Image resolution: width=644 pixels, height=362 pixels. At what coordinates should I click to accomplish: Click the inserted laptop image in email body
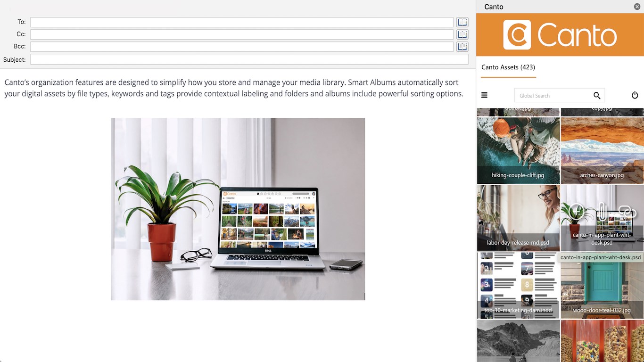pyautogui.click(x=238, y=209)
